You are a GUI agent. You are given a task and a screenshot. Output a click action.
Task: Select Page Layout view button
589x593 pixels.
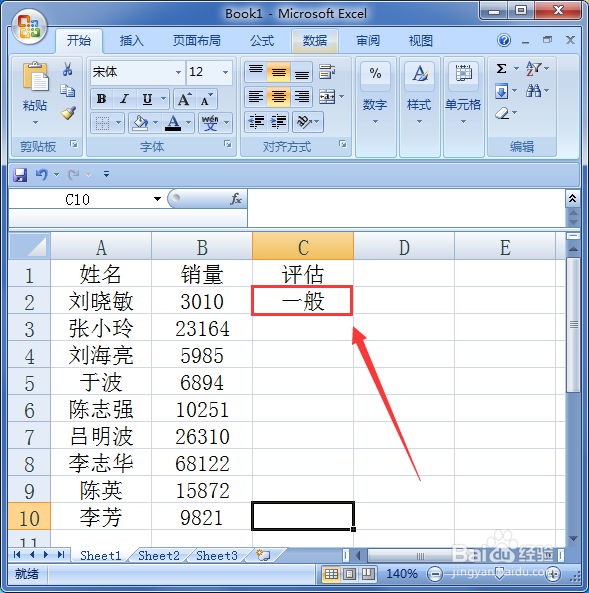click(349, 574)
